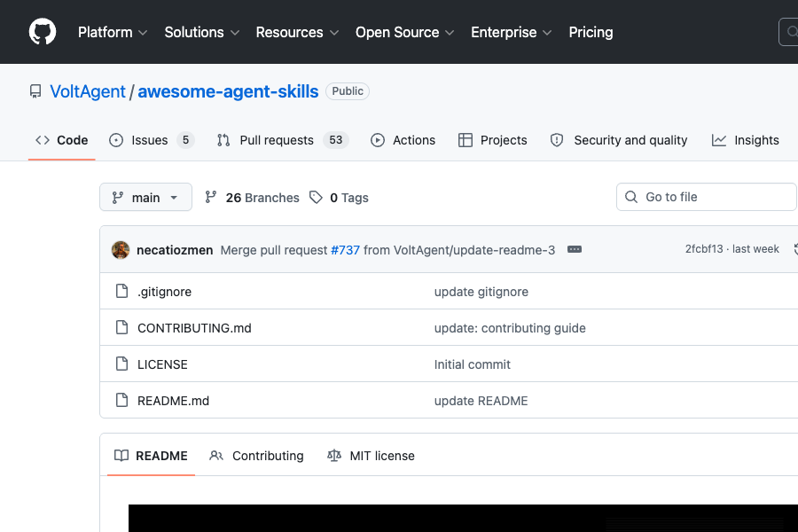Open the Pull requests tab
Image resolution: width=798 pixels, height=532 pixels.
(x=283, y=140)
